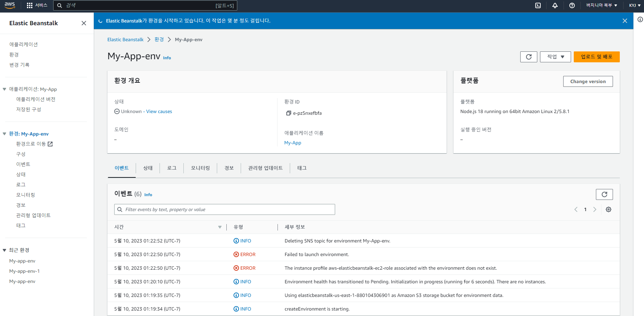Open the My-App application name link
This screenshot has width=644, height=316.
(x=293, y=143)
